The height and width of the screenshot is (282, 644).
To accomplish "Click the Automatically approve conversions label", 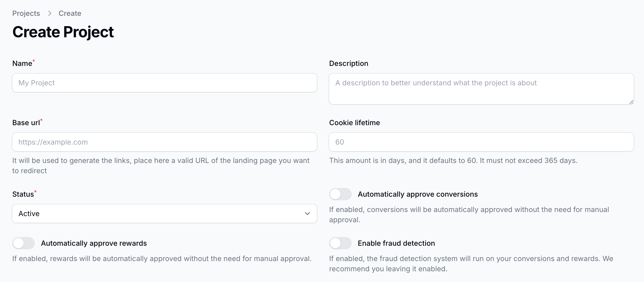I will click(x=418, y=194).
